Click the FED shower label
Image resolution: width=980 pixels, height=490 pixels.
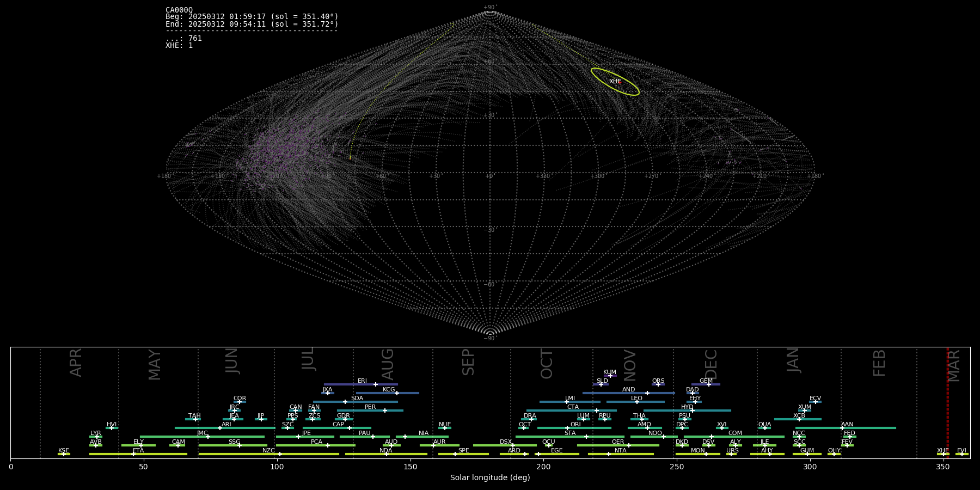(849, 433)
